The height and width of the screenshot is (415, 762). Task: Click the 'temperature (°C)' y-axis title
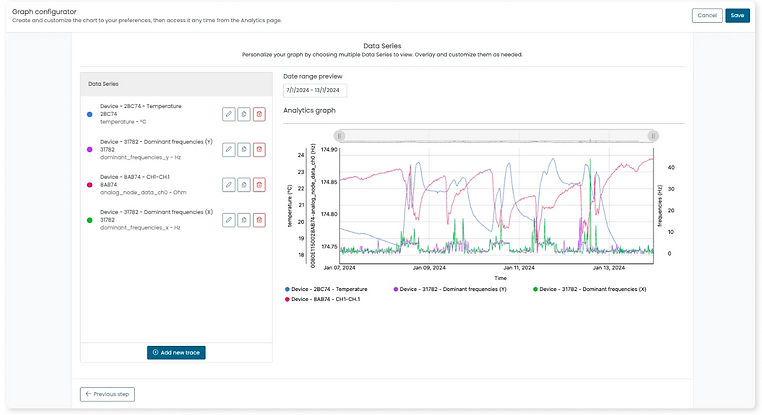click(290, 206)
